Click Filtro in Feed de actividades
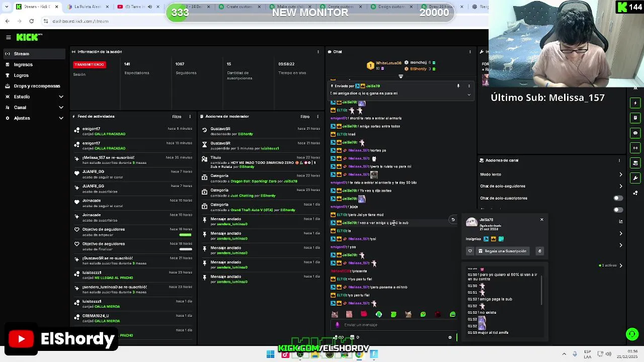Screen dimensions: 644x362 [x=177, y=117]
